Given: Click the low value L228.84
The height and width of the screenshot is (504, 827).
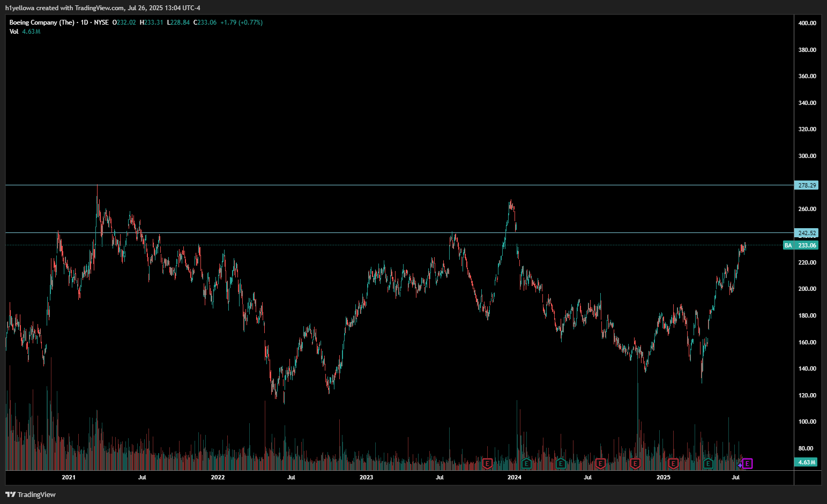Looking at the screenshot, I should [178, 22].
